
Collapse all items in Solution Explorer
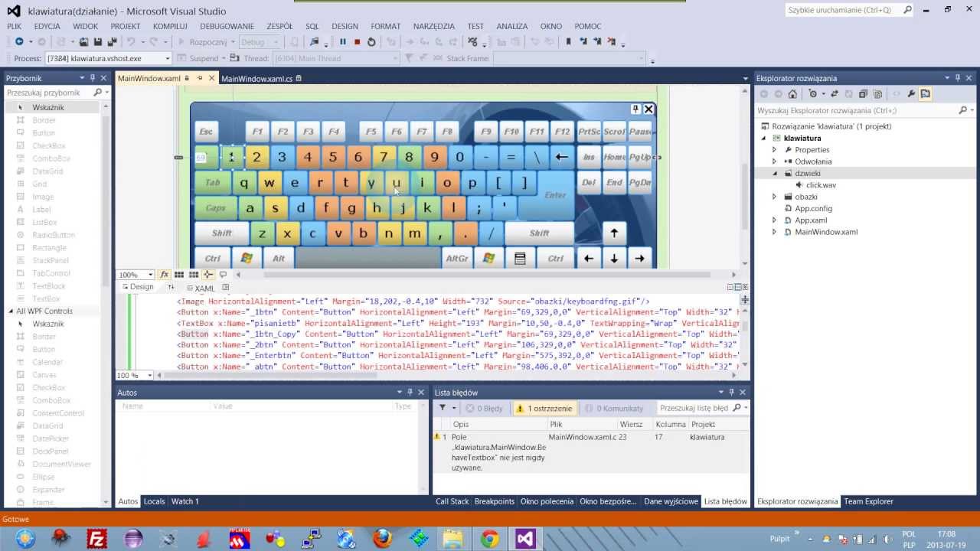click(863, 93)
